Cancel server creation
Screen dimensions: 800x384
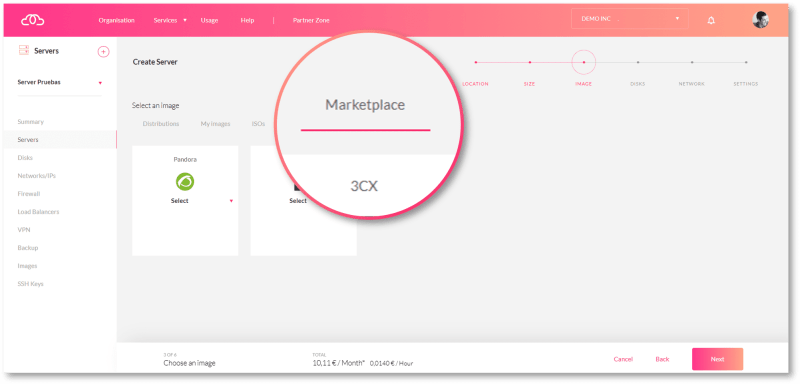click(x=623, y=359)
